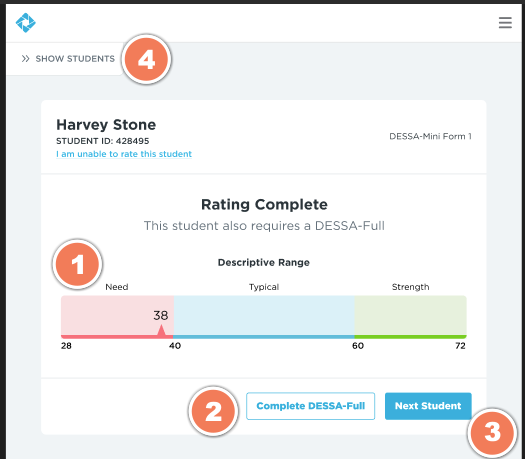
Task: Click the Descriptive Range title
Action: pyautogui.click(x=264, y=262)
